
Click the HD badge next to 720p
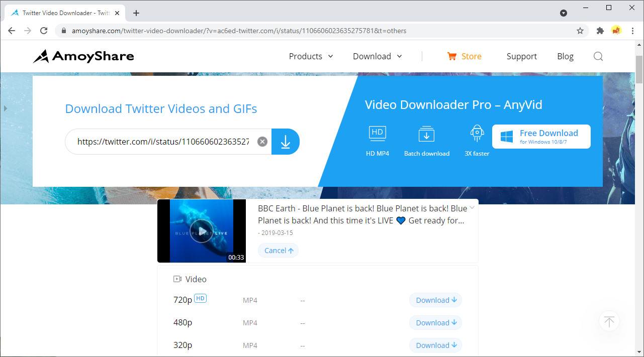coord(200,299)
